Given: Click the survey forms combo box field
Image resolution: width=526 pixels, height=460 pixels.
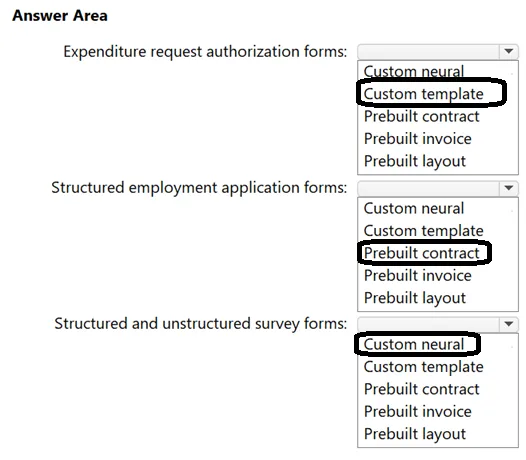Looking at the screenshot, I should point(438,324).
